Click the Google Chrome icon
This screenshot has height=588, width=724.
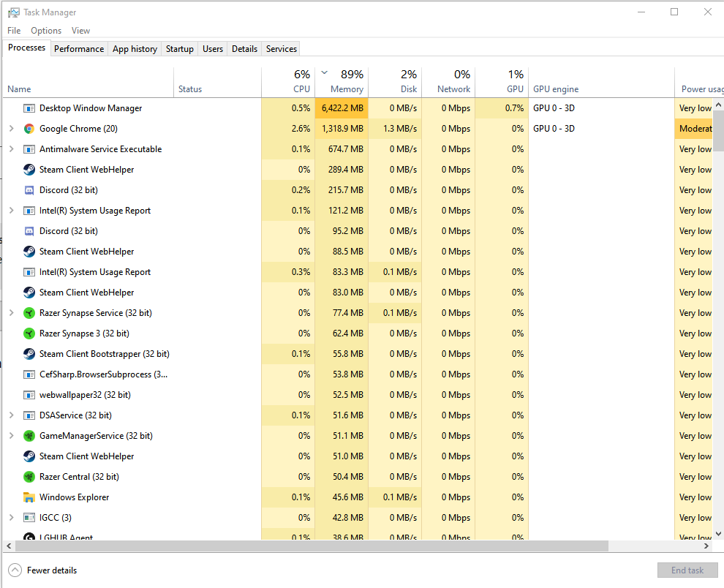(29, 129)
